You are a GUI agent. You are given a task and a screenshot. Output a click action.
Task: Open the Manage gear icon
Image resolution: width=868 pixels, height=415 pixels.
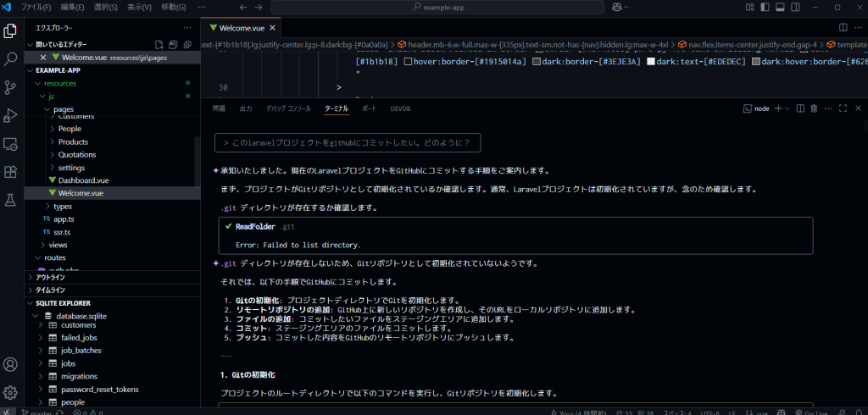click(10, 393)
